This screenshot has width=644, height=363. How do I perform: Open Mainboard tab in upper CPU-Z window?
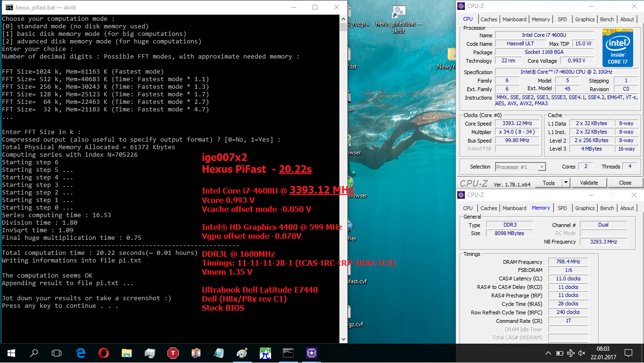click(514, 19)
